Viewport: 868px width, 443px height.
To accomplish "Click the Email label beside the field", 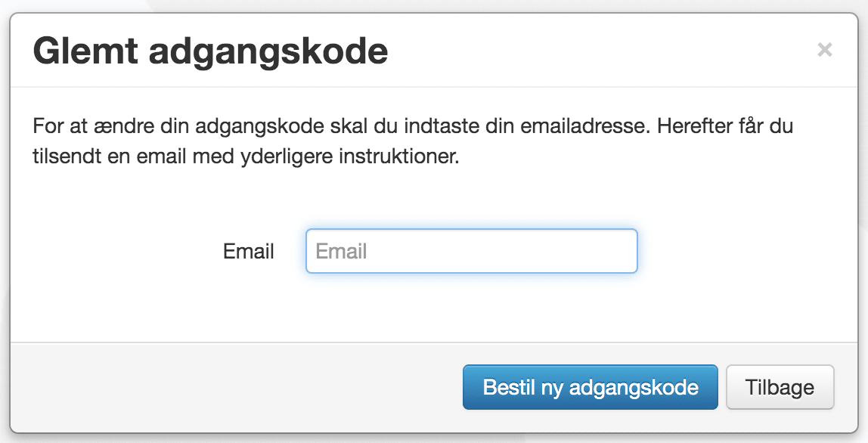I will (249, 252).
